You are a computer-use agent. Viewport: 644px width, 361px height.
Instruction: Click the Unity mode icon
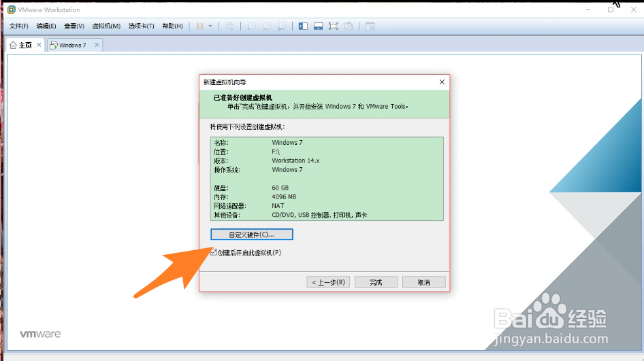point(349,27)
